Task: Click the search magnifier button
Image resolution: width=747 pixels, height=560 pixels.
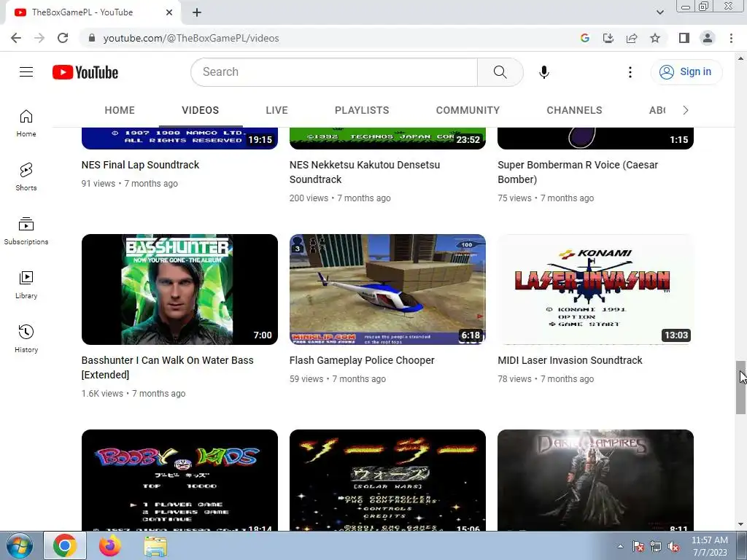Action: pyautogui.click(x=500, y=72)
